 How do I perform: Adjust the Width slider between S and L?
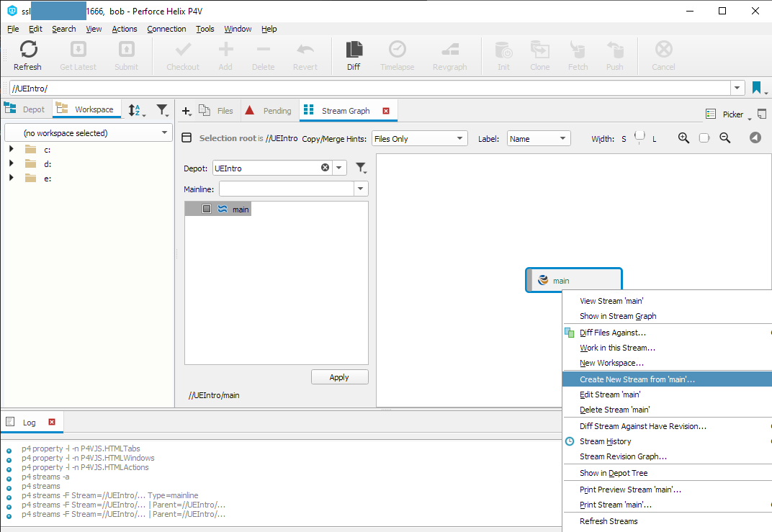pyautogui.click(x=639, y=137)
